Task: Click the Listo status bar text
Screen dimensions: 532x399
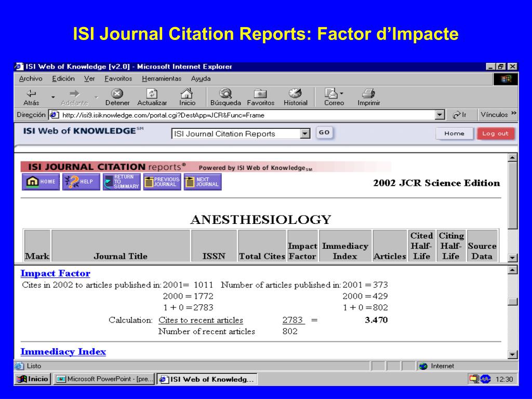Action: click(x=34, y=366)
